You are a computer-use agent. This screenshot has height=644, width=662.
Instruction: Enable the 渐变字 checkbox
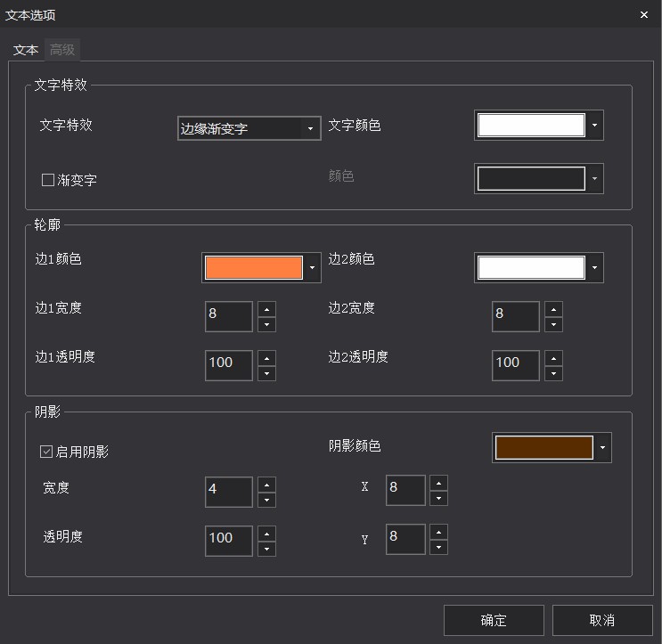[49, 180]
